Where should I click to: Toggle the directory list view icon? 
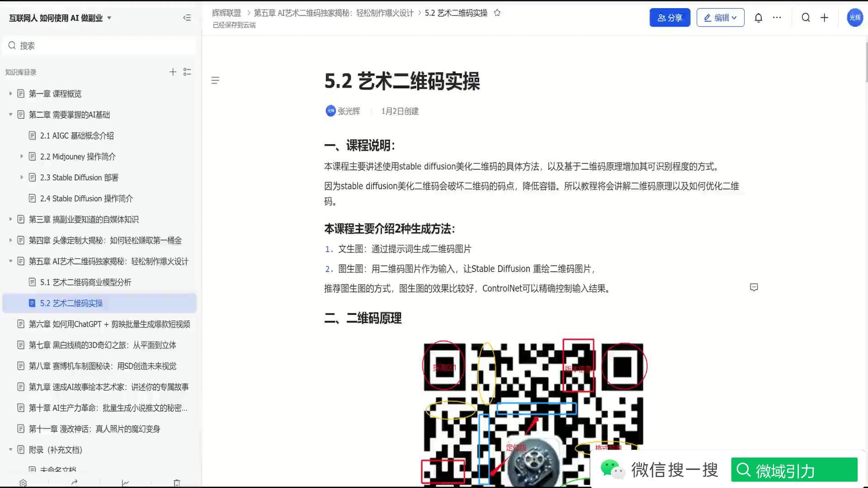(187, 72)
